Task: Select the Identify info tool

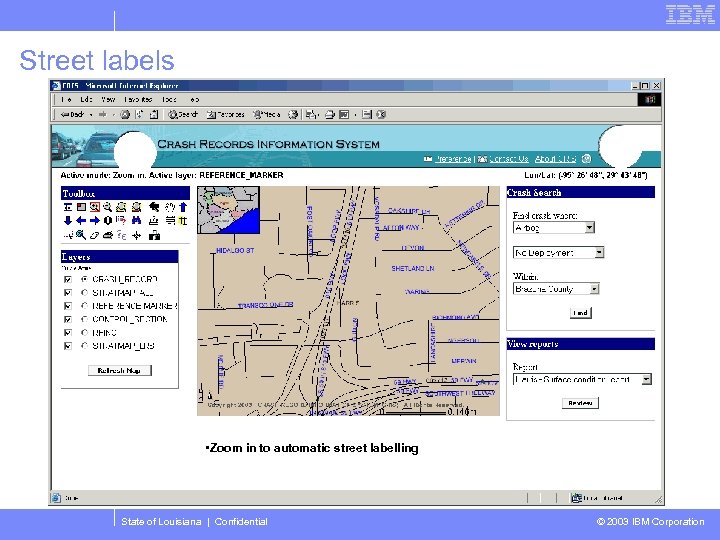Action: (x=108, y=220)
